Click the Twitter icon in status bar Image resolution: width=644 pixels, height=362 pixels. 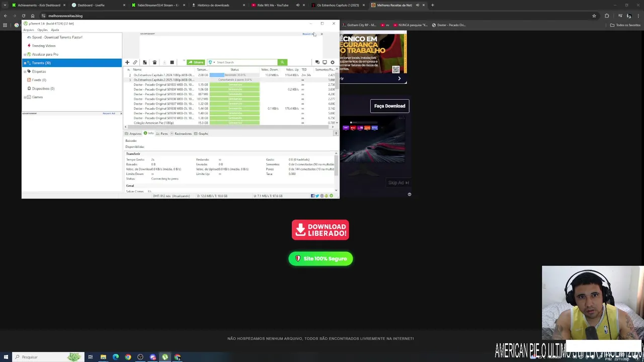pyautogui.click(x=317, y=196)
